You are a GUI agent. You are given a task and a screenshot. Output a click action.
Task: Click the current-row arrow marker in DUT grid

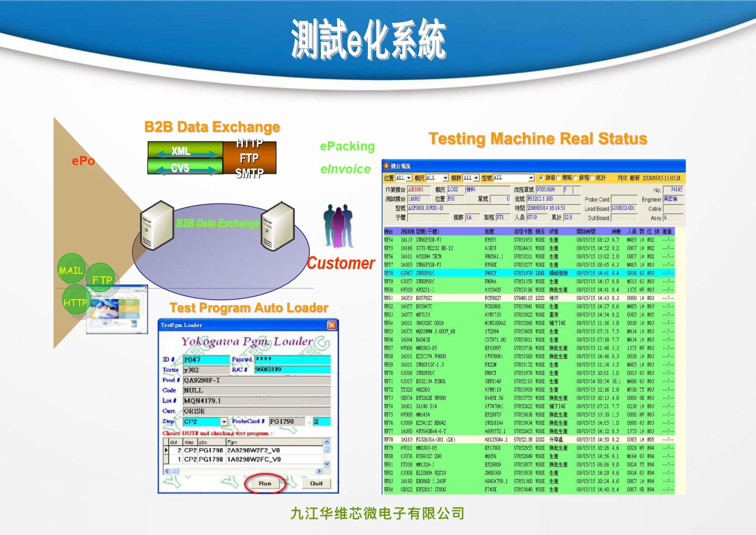[166, 450]
